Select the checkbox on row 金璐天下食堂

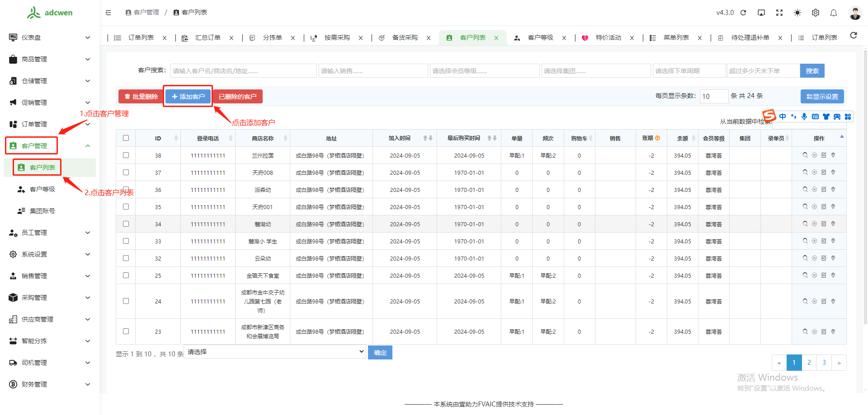tap(126, 275)
